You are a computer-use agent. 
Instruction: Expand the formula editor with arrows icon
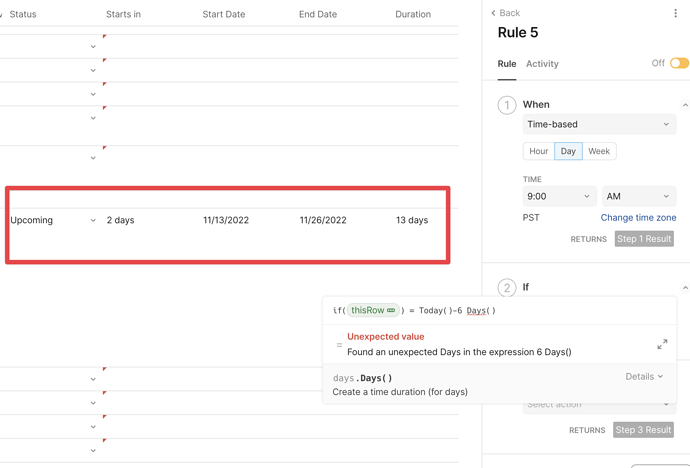[662, 344]
